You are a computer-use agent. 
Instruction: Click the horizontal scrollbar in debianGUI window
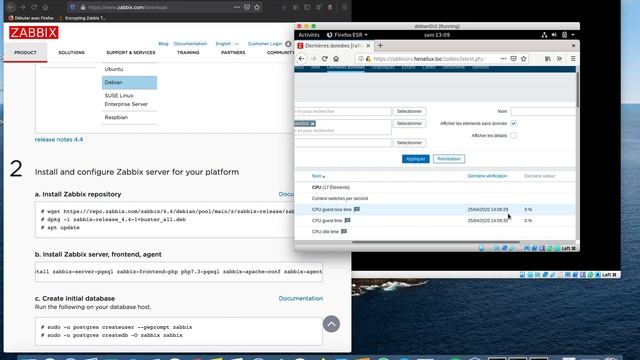coord(436,242)
